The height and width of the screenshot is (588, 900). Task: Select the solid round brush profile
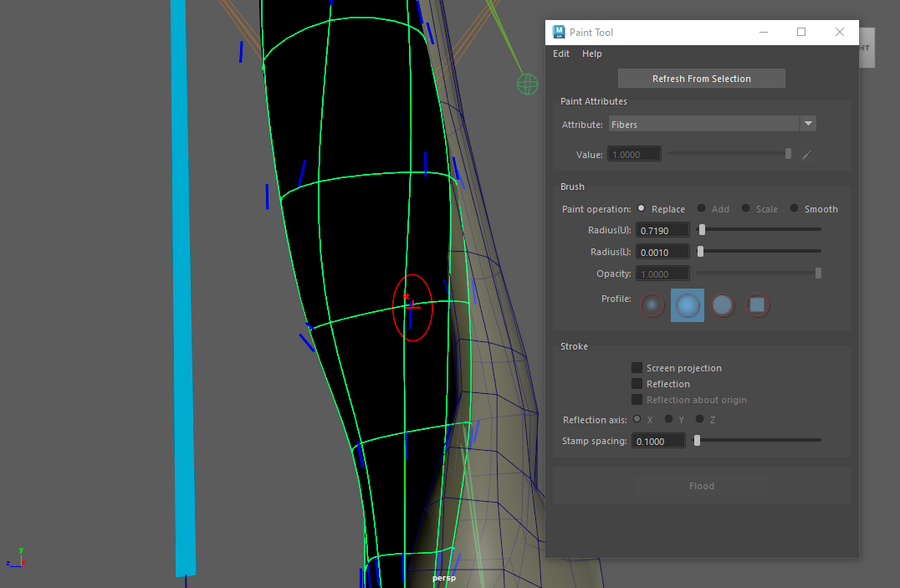(x=722, y=305)
